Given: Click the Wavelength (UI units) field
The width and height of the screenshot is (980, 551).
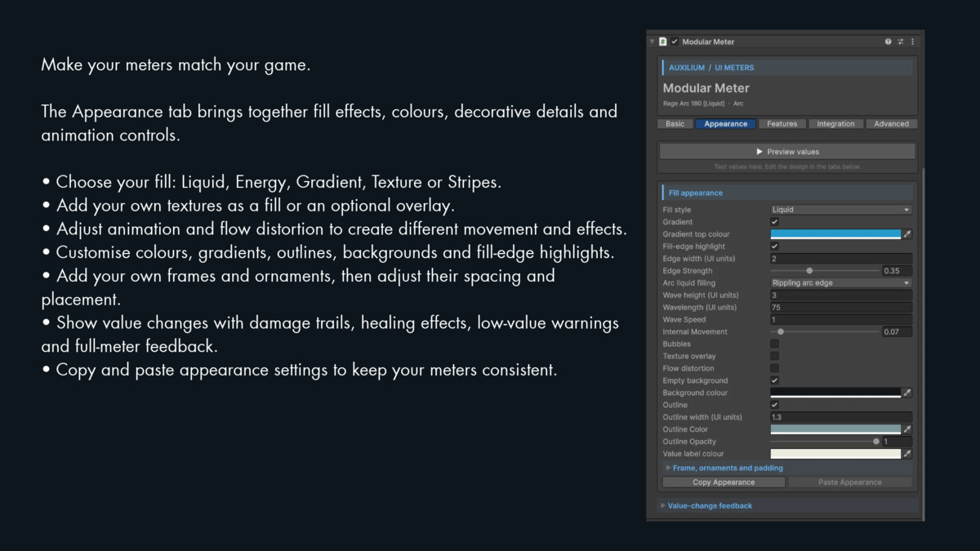Looking at the screenshot, I should 841,308.
